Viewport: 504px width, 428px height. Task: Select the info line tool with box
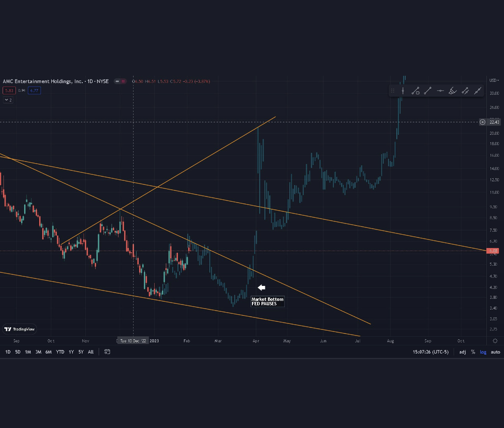[x=415, y=91]
